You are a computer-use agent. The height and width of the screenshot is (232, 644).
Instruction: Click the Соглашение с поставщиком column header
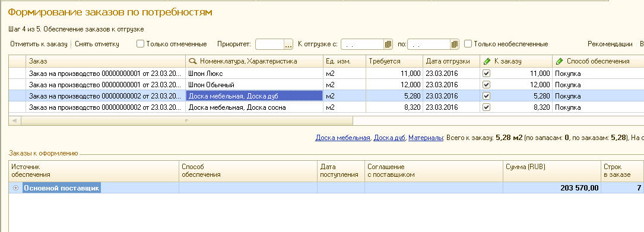(434, 171)
